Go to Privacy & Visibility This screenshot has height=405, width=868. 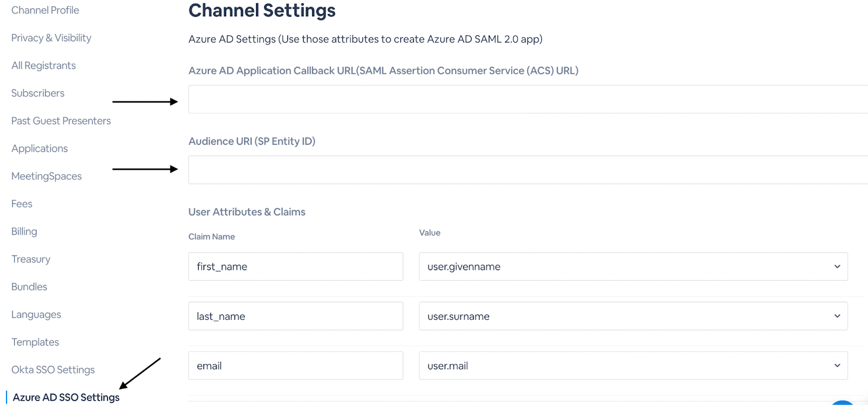(x=51, y=38)
